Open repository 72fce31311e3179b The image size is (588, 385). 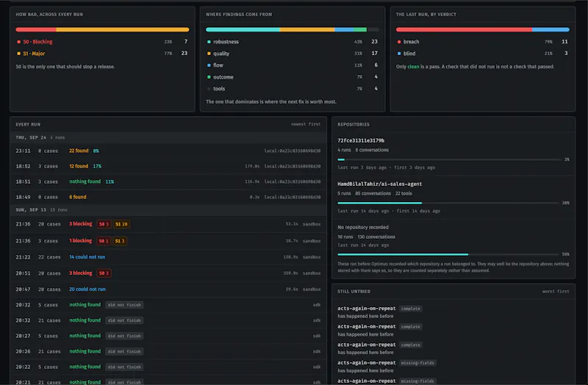(361, 140)
